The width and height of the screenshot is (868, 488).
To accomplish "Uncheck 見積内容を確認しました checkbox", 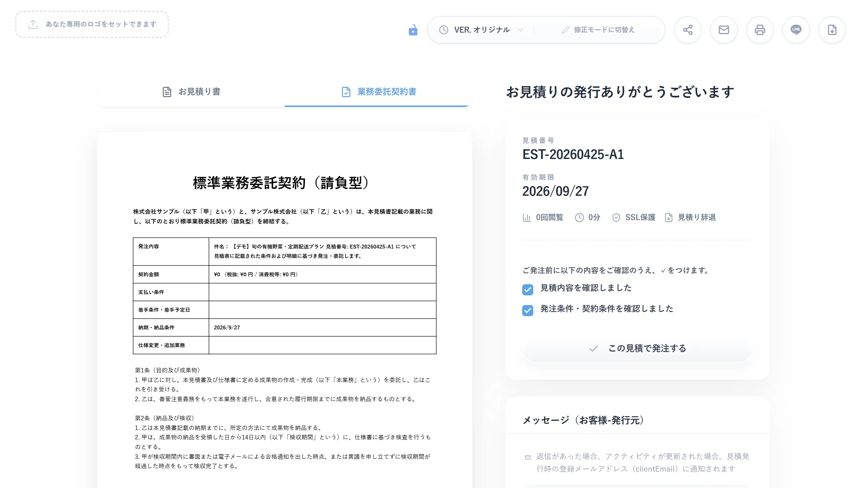I will coord(527,289).
